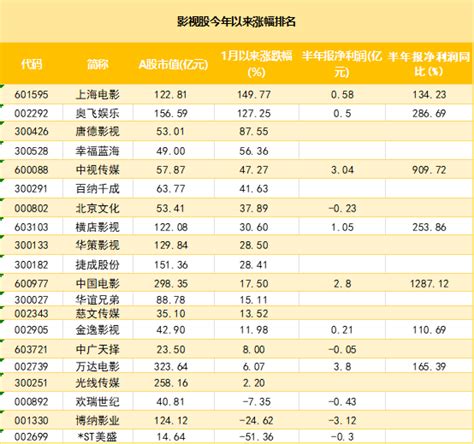Screen dimensions: 474x444
Task: Click the 中视传媒 name cell
Action: 97,170
